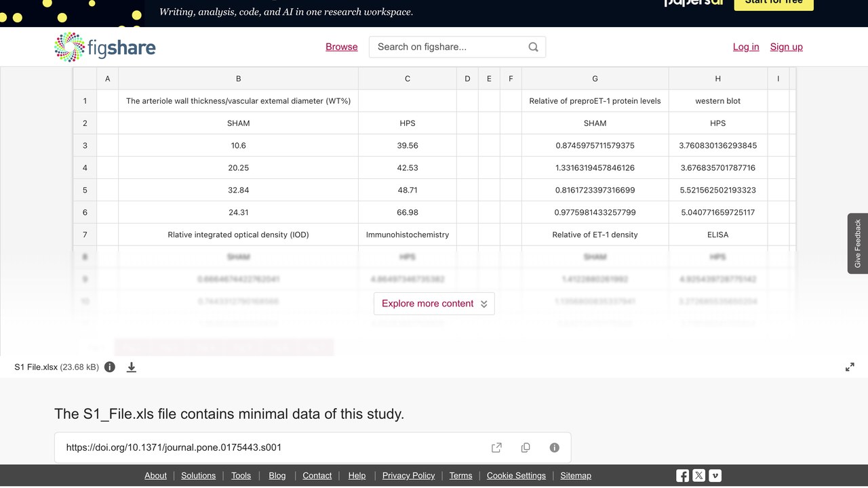
Task: Copy the DOI link
Action: pyautogui.click(x=526, y=447)
